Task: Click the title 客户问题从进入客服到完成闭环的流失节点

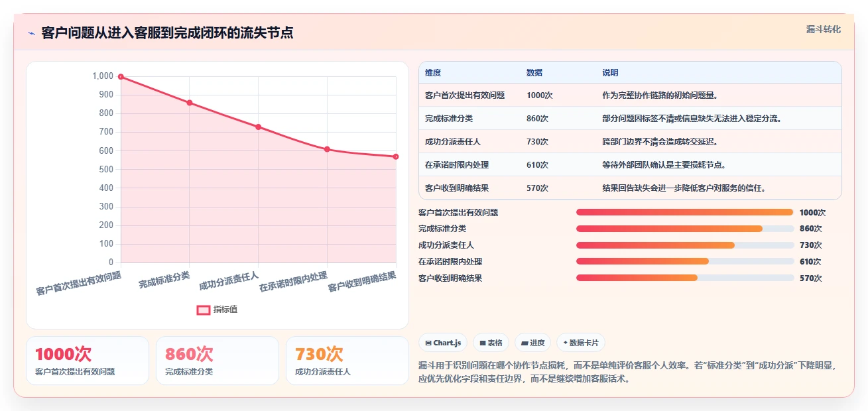Action: (x=167, y=32)
